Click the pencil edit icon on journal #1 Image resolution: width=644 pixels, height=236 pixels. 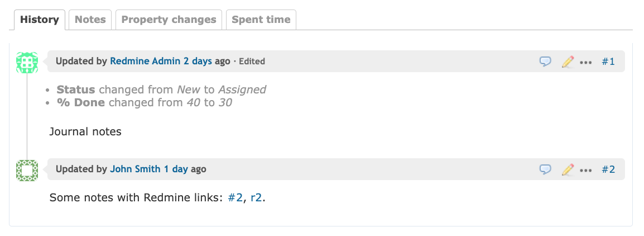568,62
